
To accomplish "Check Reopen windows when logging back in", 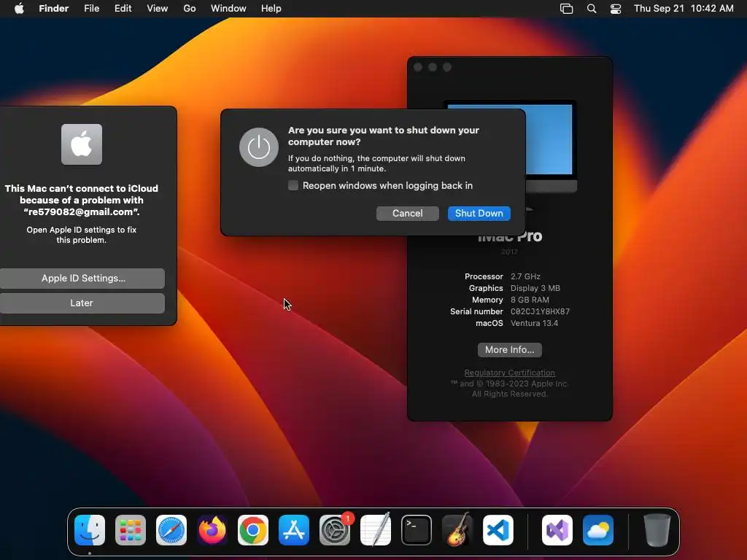I will 293,186.
